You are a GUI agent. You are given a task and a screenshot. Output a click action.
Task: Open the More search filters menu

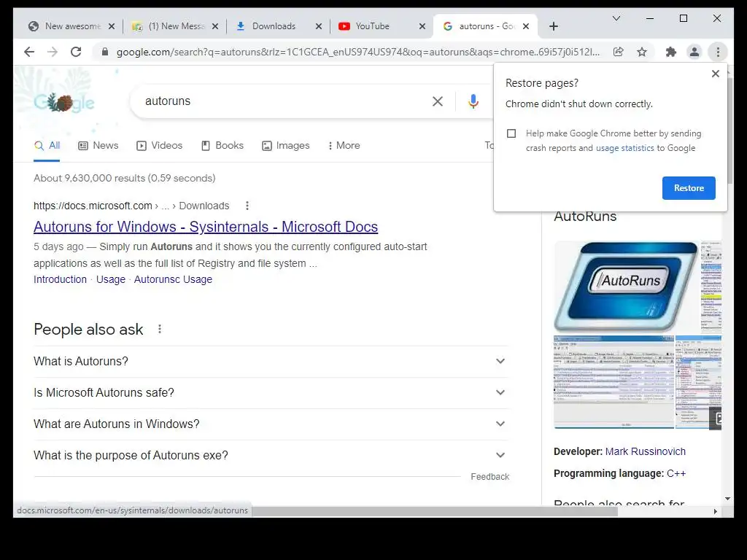point(344,145)
